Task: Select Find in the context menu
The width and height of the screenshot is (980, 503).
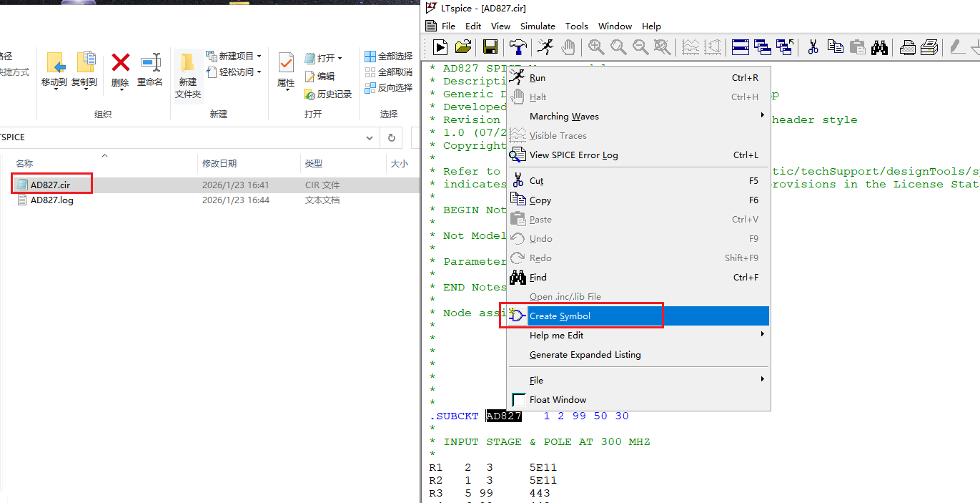Action: tap(638, 277)
